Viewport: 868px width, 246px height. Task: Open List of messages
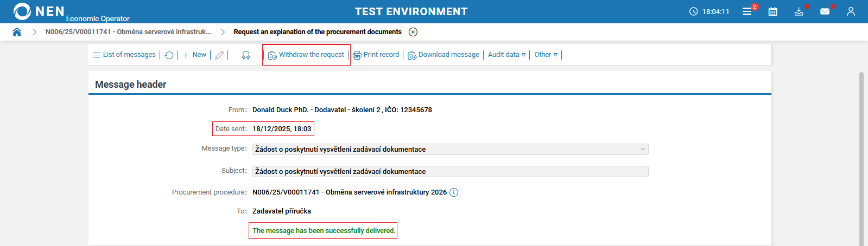pyautogui.click(x=124, y=55)
